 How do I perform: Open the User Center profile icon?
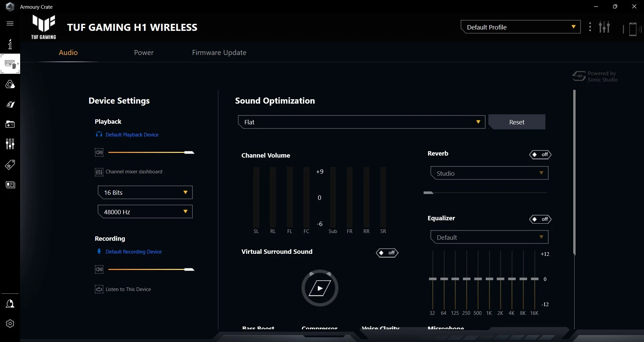tap(10, 304)
